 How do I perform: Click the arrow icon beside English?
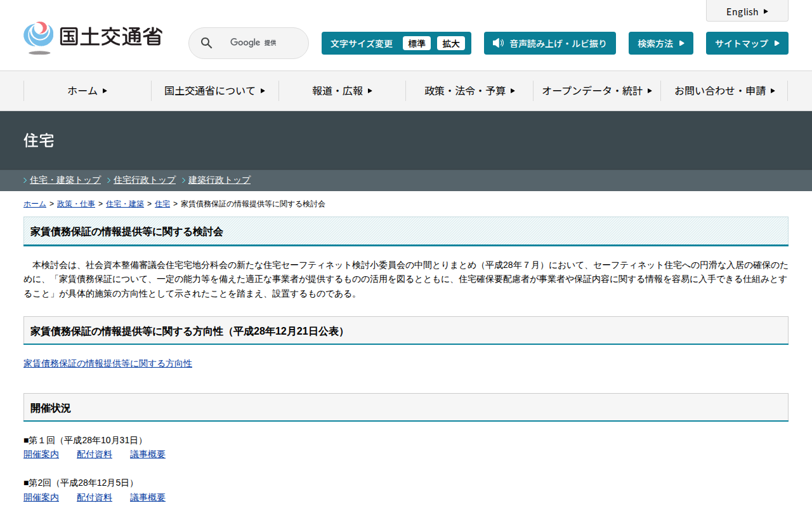pos(766,11)
